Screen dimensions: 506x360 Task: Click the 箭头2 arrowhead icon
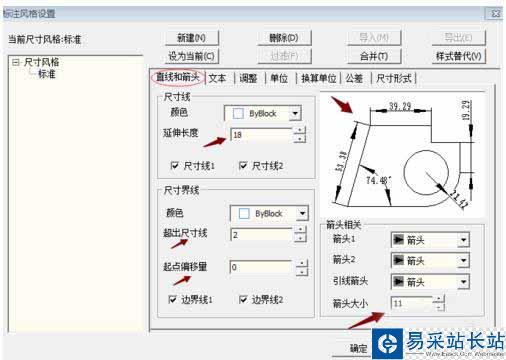coord(398,261)
